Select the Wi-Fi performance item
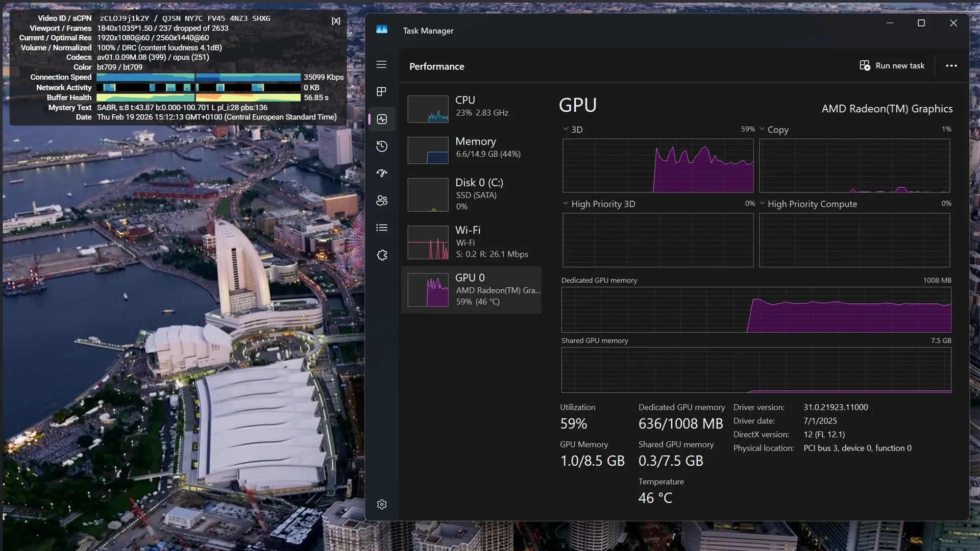 (x=471, y=242)
